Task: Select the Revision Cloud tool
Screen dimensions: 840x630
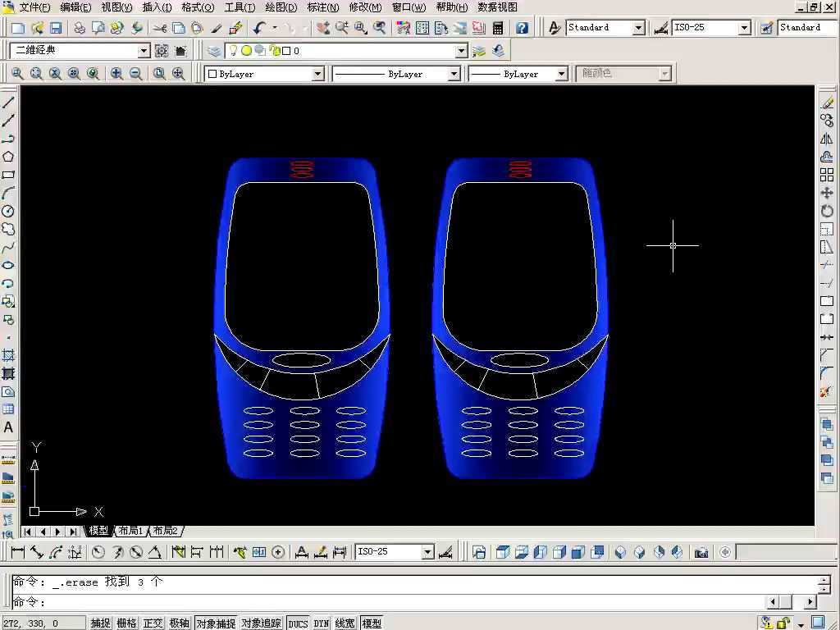Action: pos(8,230)
